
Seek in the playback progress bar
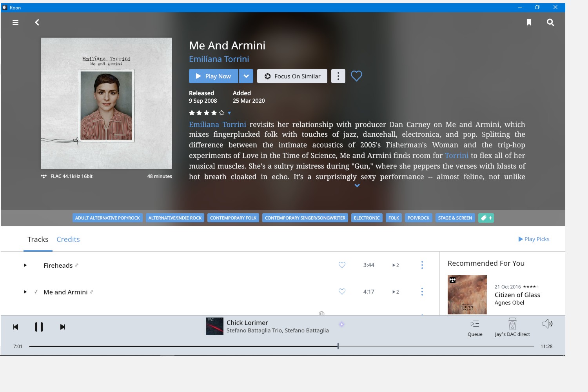281,346
